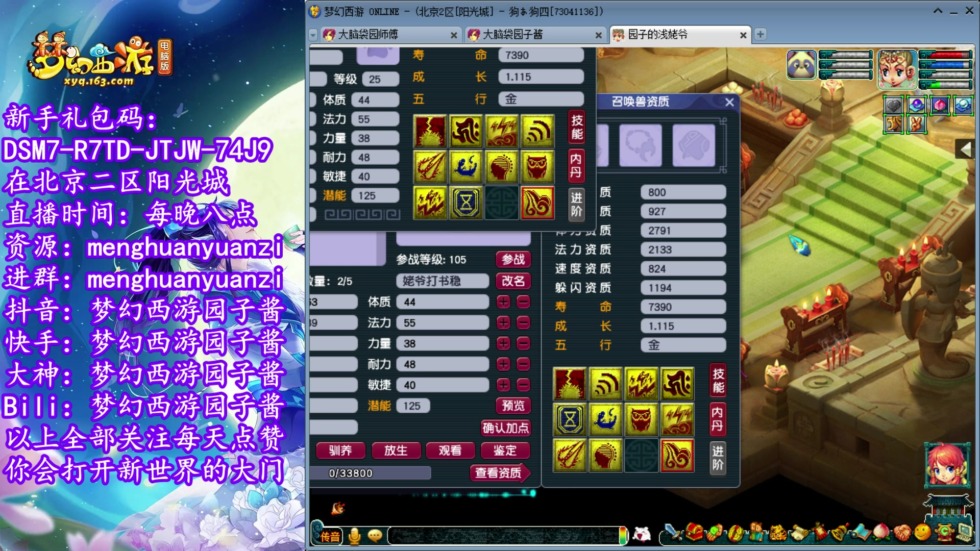980x551 pixels.
Task: Switch to the 大脑袋园子酱 tab
Action: click(x=535, y=35)
